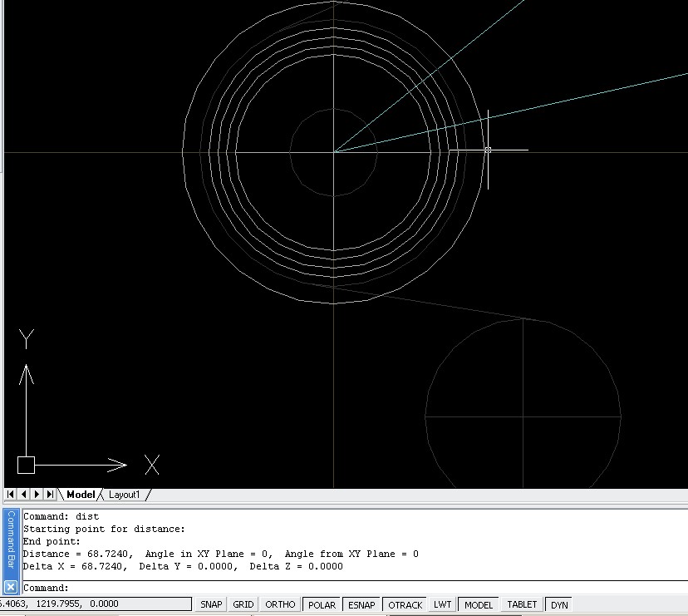
Task: Select the Model tab
Action: pyautogui.click(x=81, y=495)
